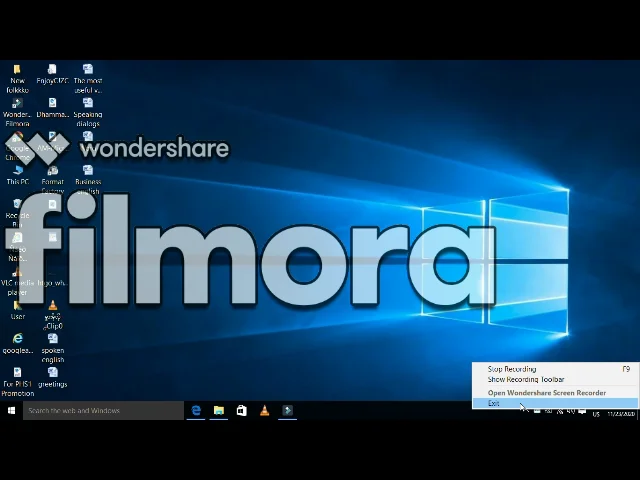Open VLC from the taskbar
640x480 pixels.
[x=264, y=411]
